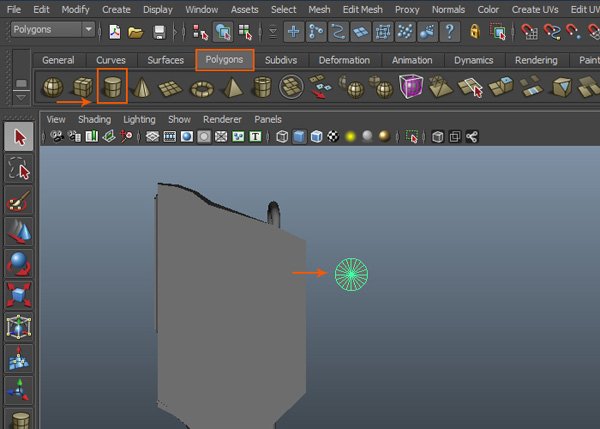Enable snap to points magnet

tap(573, 32)
